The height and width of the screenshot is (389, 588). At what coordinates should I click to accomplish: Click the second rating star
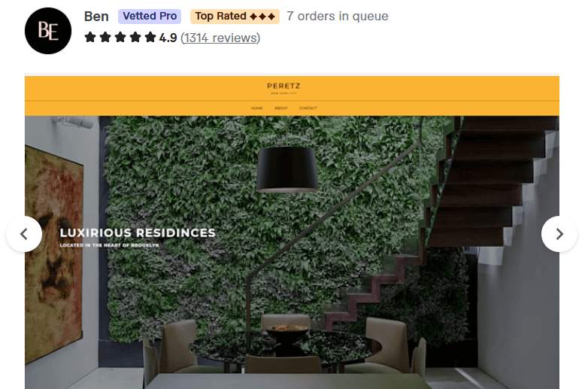tap(105, 38)
